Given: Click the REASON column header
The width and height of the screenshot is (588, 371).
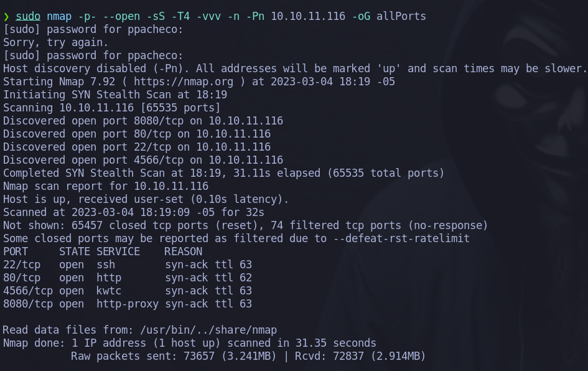Looking at the screenshot, I should [184, 251].
